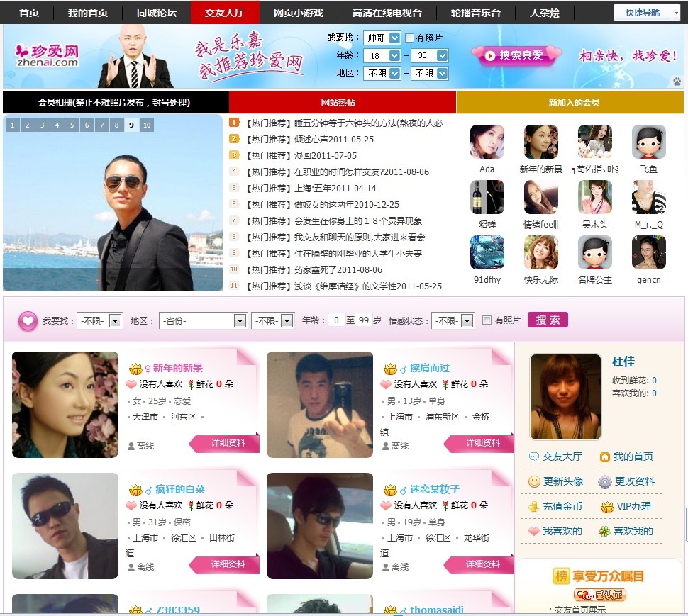
Task: Click 详细资料 on 迷恋某敕子 card
Action: [x=479, y=564]
